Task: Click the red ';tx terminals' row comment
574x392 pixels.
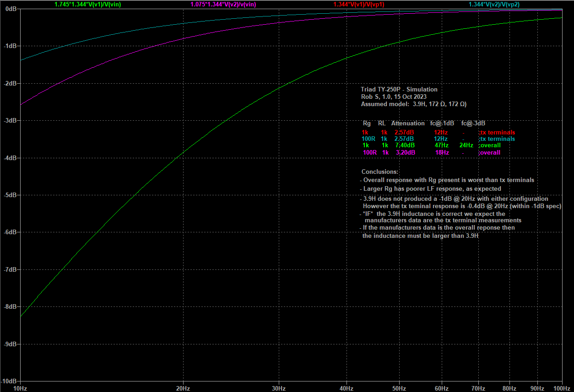Action: pyautogui.click(x=497, y=133)
